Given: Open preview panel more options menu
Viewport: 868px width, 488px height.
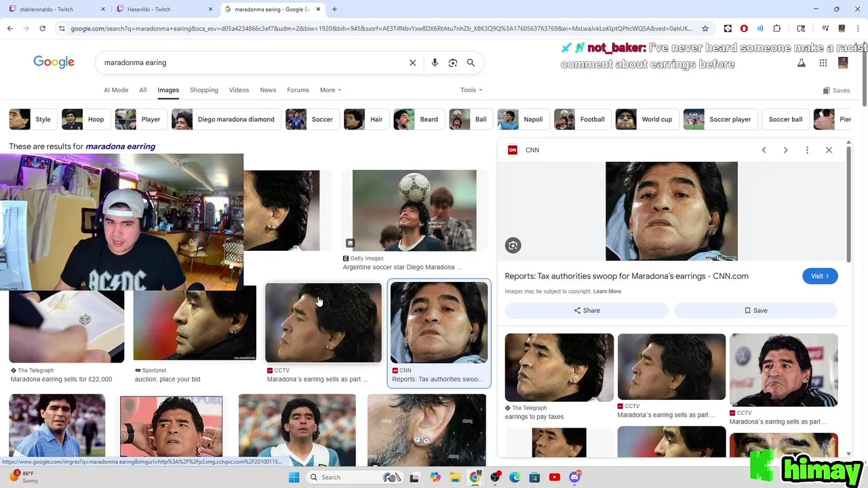Looking at the screenshot, I should 807,150.
